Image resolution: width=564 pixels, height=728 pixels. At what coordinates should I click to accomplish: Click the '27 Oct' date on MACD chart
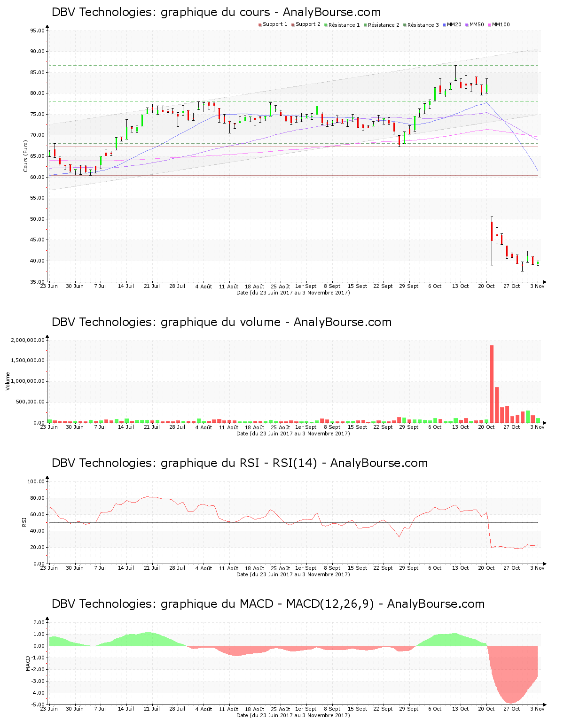(512, 709)
